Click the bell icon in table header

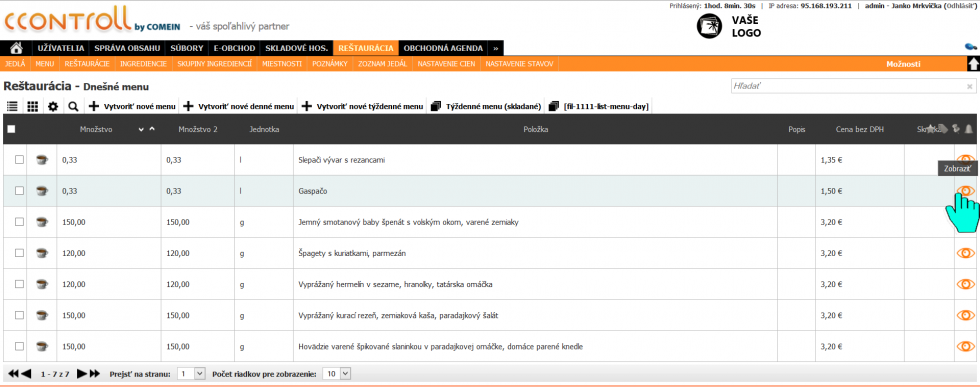(969, 129)
